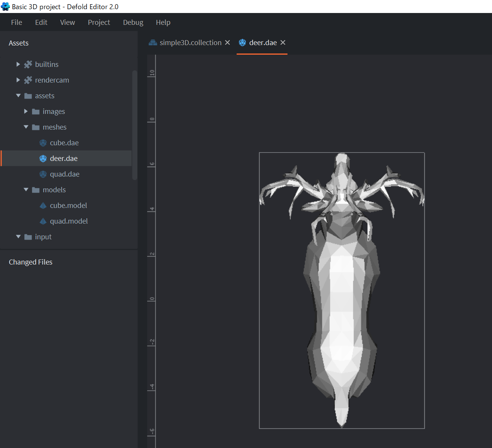Click the builtins puzzle-piece icon
This screenshot has height=448, width=492.
tap(28, 64)
